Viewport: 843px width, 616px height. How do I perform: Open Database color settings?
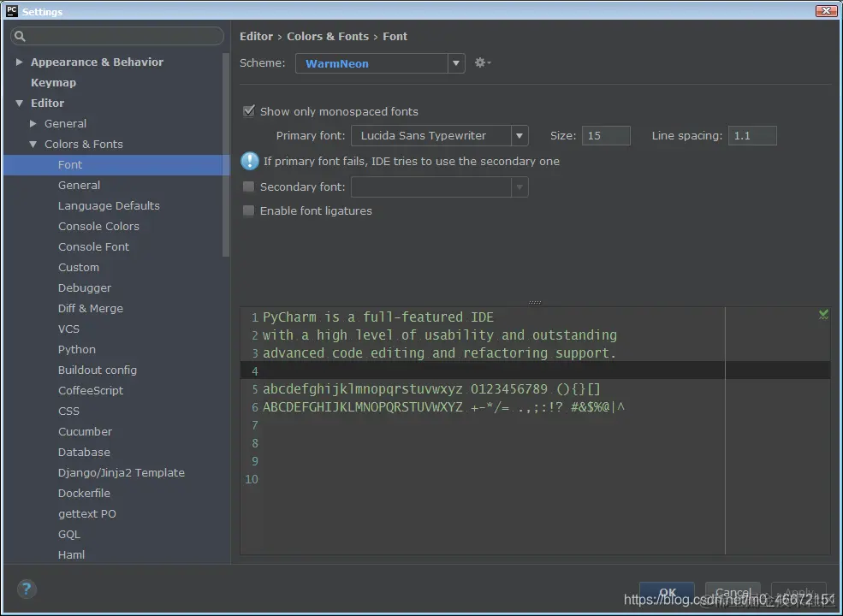coord(84,452)
